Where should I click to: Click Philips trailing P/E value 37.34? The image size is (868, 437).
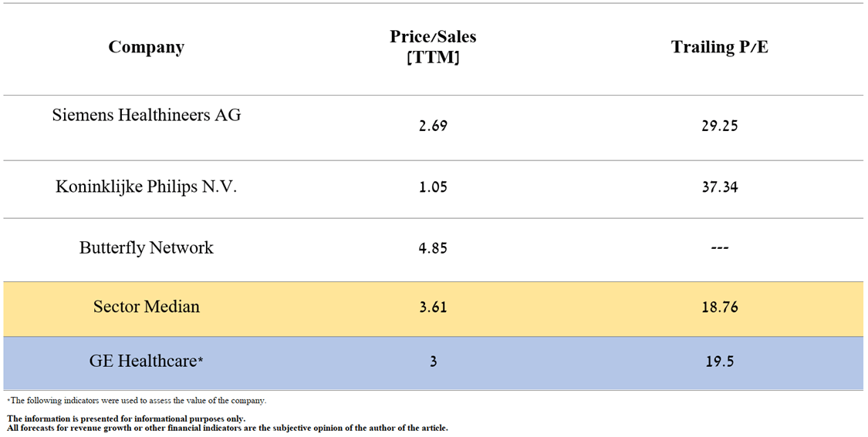719,187
